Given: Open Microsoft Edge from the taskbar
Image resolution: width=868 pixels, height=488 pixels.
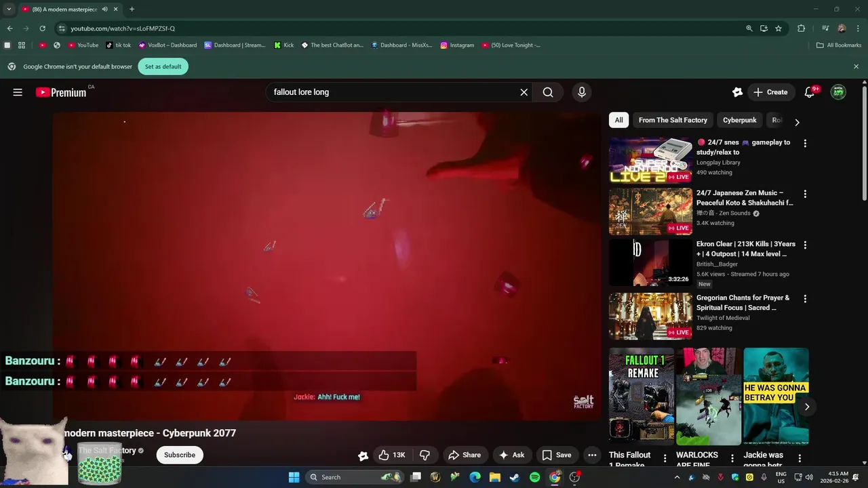Looking at the screenshot, I should pos(475,477).
